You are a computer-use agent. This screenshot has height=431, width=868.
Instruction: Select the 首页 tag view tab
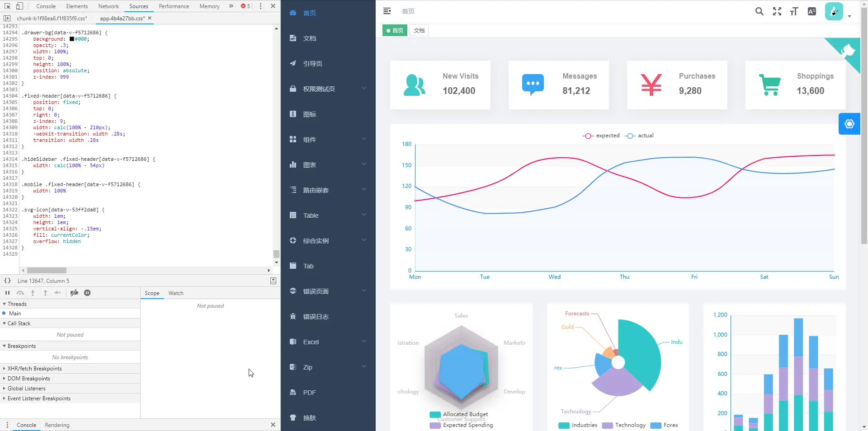(395, 30)
